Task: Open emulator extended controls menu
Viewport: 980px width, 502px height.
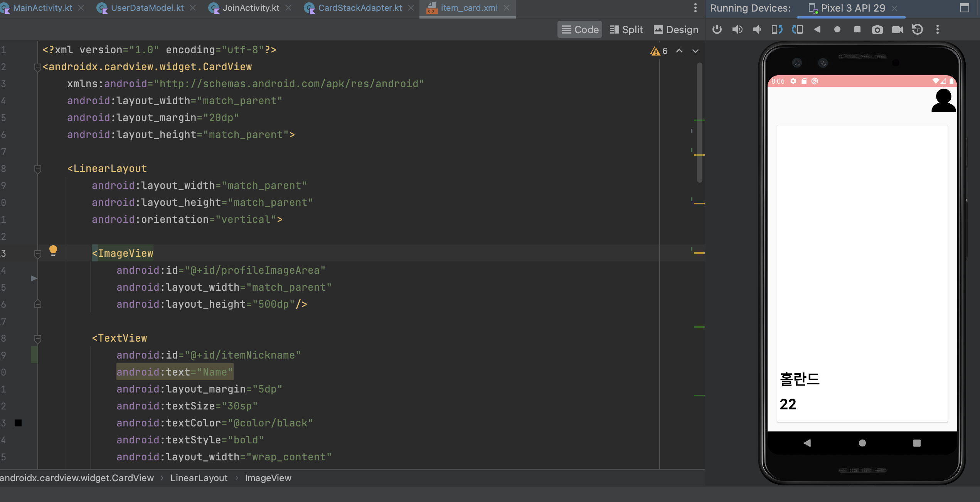Action: (x=938, y=29)
